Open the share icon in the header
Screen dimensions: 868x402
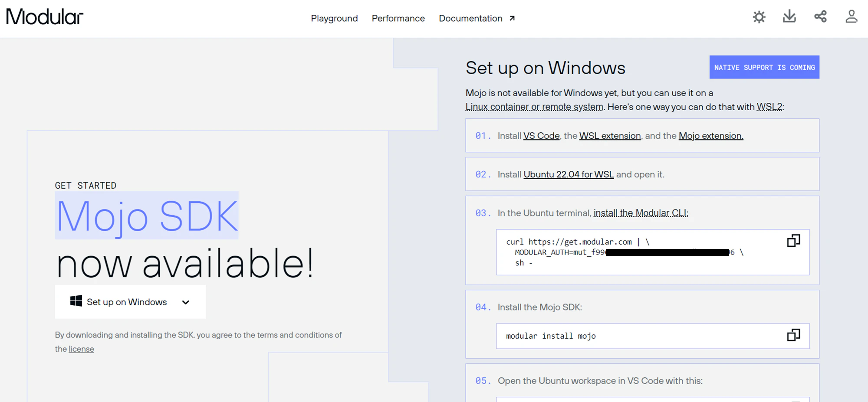[x=820, y=17]
